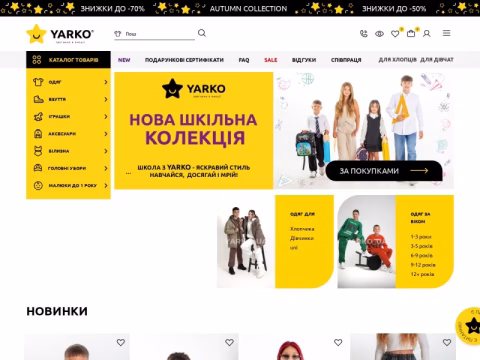Select Для хлопців in navigation
480x360 pixels.
pyautogui.click(x=397, y=60)
